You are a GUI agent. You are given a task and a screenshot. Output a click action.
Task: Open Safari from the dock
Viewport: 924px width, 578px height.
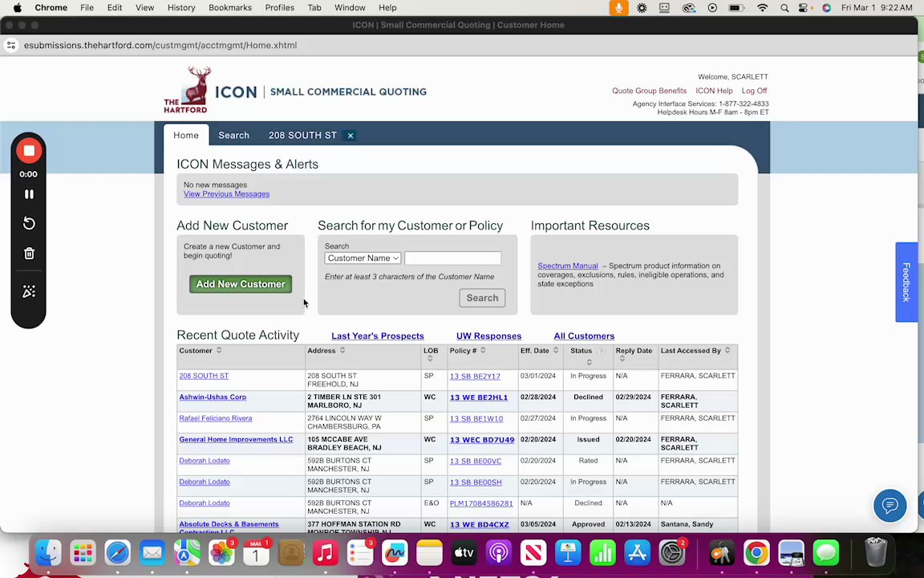point(117,553)
